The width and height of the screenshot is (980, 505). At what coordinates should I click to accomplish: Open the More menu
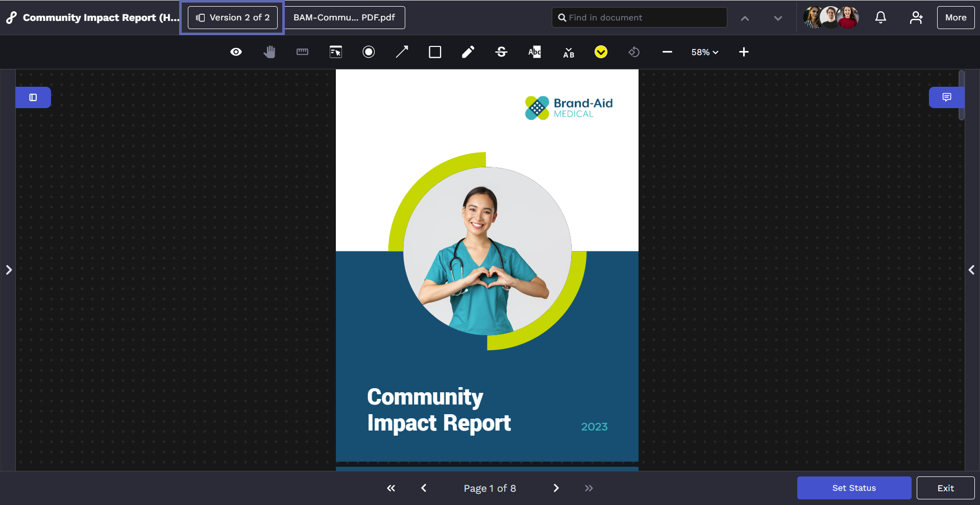tap(955, 17)
